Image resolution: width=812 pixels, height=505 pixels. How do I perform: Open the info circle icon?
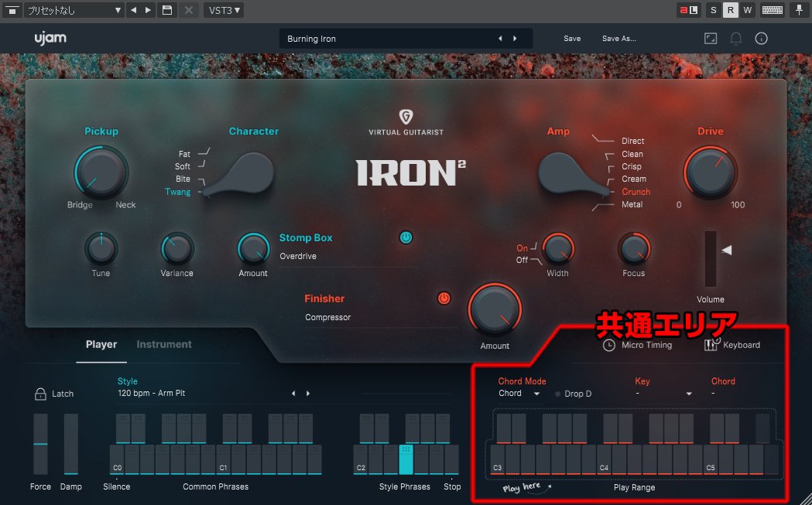pos(761,39)
